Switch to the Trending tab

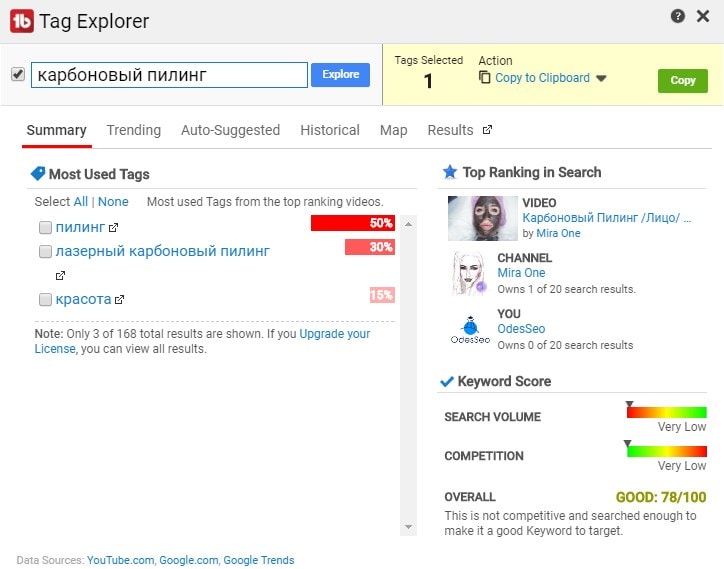[133, 130]
